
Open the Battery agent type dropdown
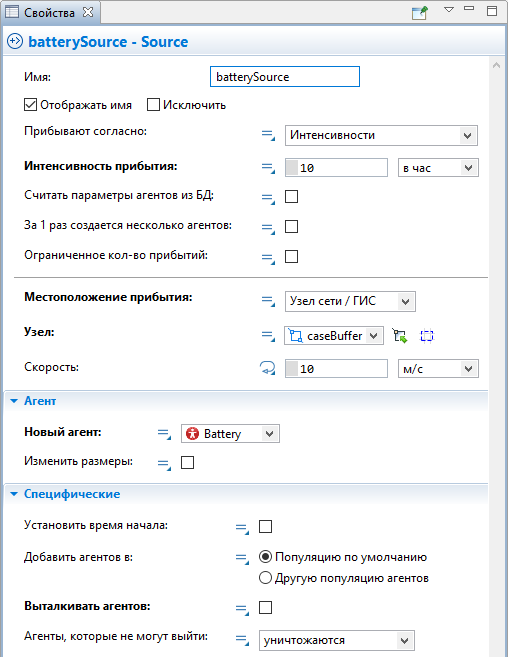pyautogui.click(x=230, y=434)
